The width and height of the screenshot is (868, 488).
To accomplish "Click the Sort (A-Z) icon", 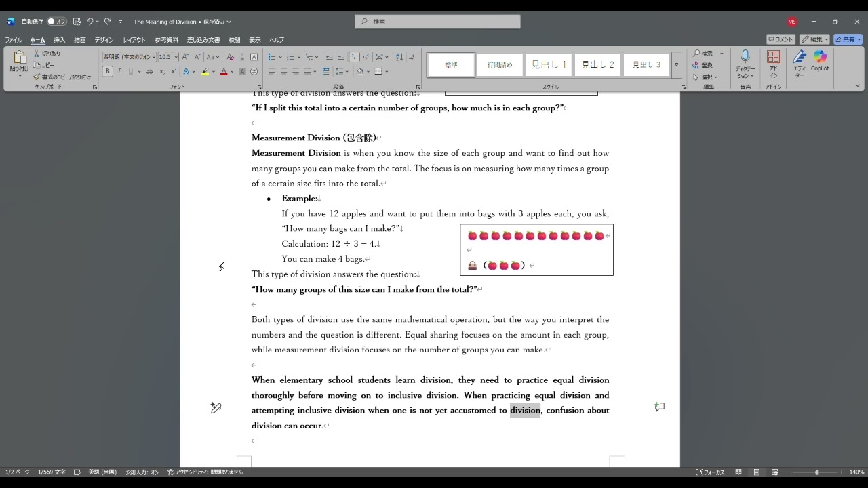I will (x=399, y=57).
